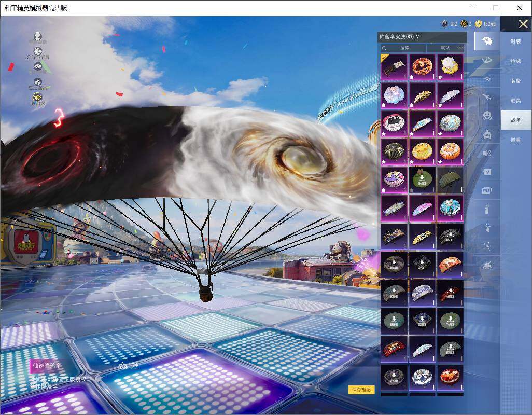Viewport: 532px width, 415px height.
Task: Download the green clover 945KB parachute
Action: (422, 180)
